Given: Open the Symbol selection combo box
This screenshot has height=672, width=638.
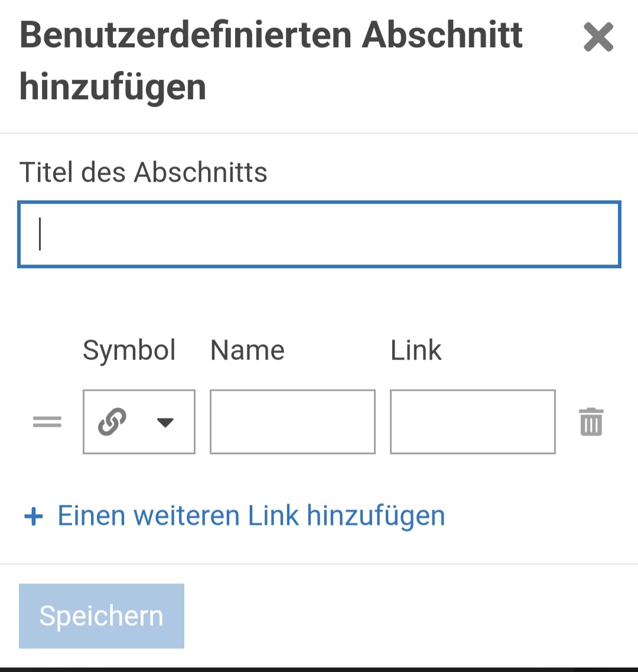Looking at the screenshot, I should tap(139, 422).
